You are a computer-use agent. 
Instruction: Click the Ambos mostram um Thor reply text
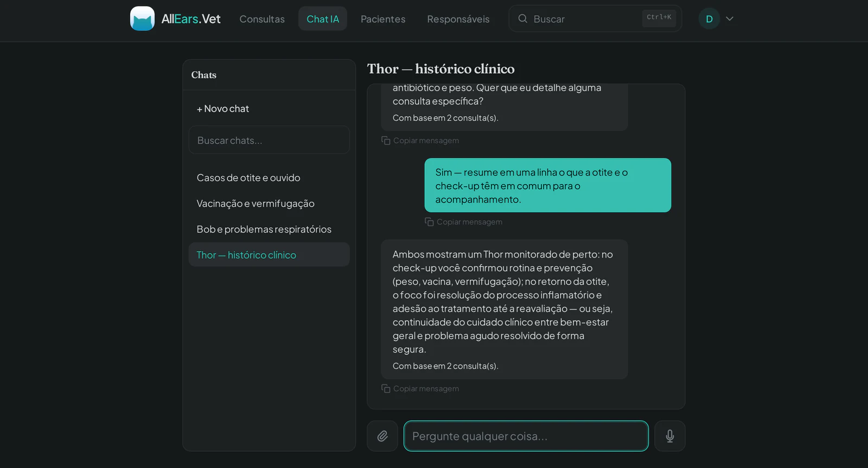pyautogui.click(x=503, y=302)
